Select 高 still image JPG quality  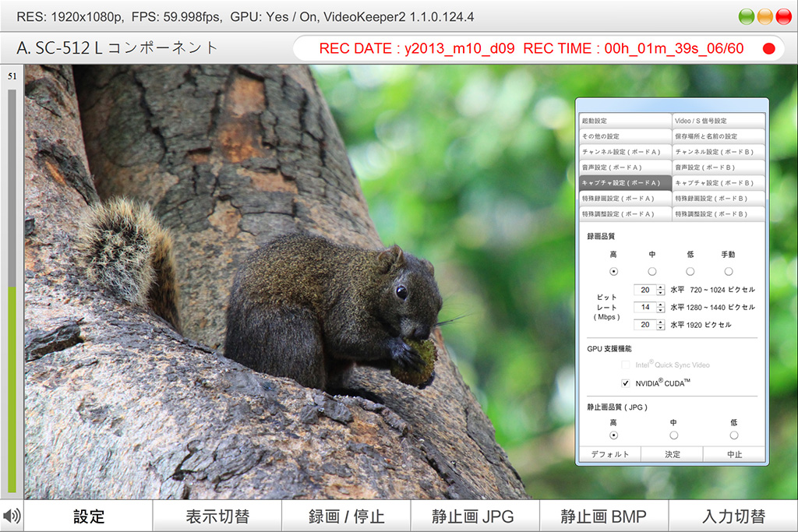614,435
